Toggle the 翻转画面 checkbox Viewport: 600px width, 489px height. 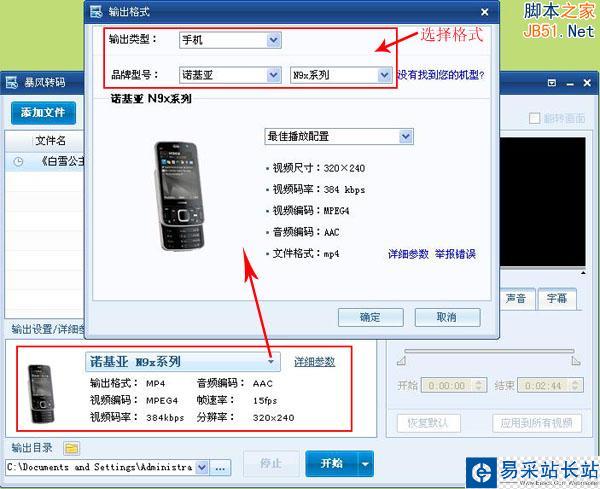pos(534,118)
